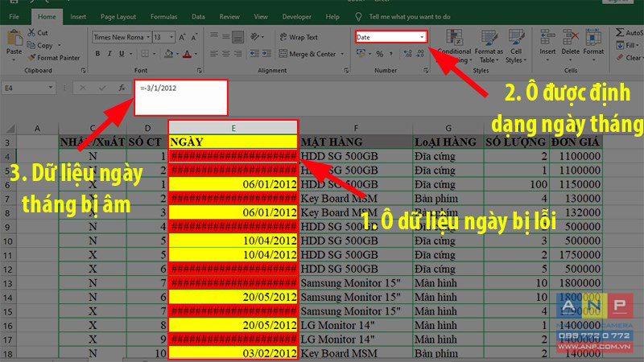Viewport: 644px width, 362px height.
Task: Click the Borders icon
Action: tap(145, 53)
